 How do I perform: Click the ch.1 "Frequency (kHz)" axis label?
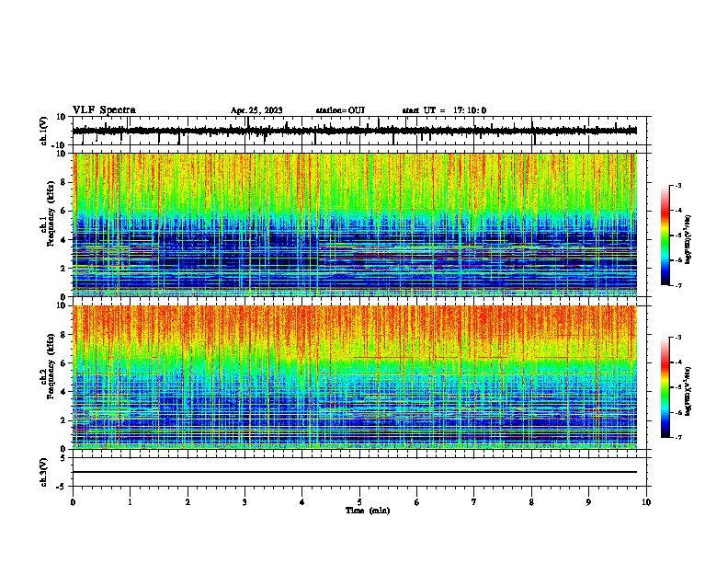[x=51, y=214]
